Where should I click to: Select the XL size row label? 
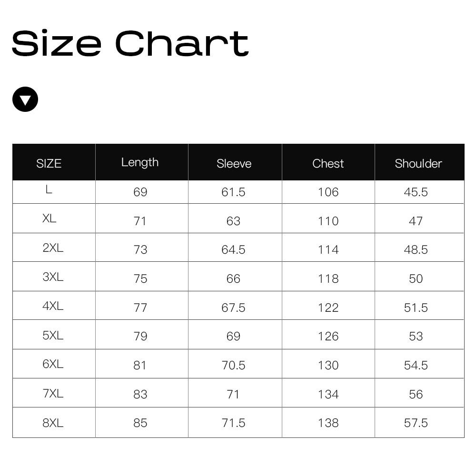coord(49,218)
